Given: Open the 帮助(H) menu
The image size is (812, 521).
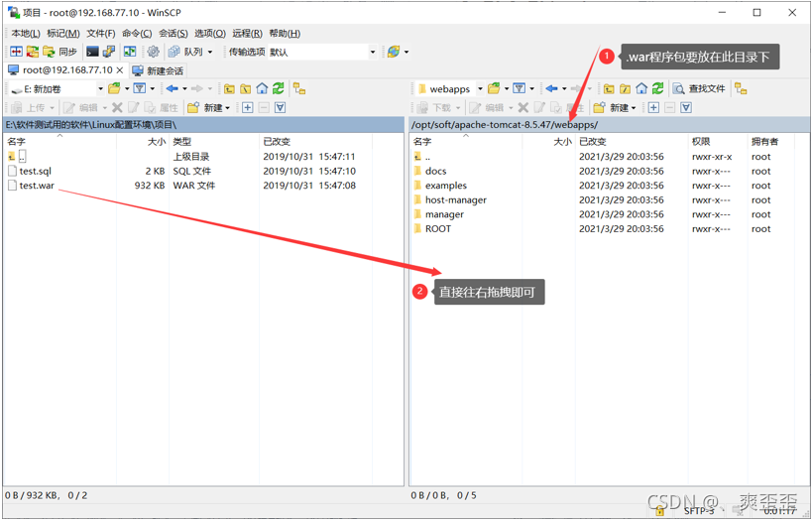Looking at the screenshot, I should [x=285, y=33].
